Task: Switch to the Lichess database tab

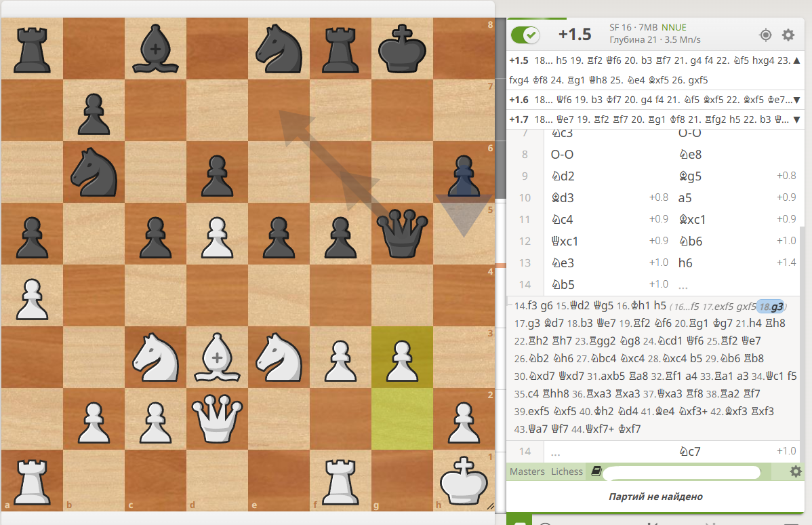Action: click(567, 471)
